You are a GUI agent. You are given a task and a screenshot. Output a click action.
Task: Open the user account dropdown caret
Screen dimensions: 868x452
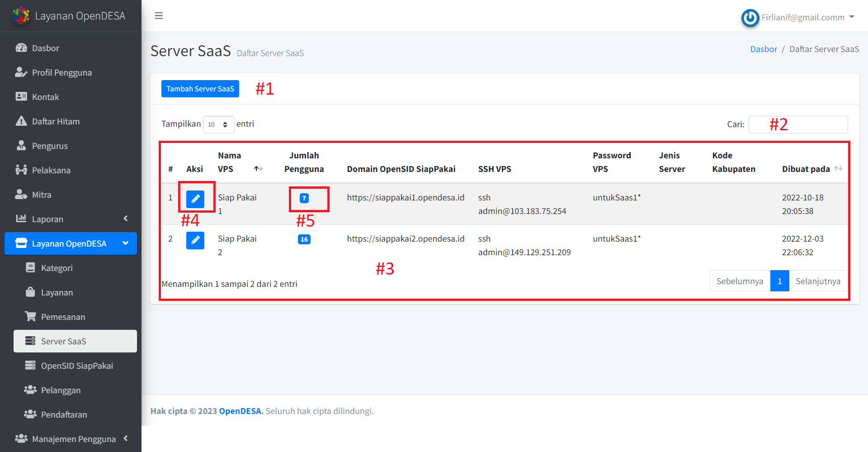(x=852, y=17)
